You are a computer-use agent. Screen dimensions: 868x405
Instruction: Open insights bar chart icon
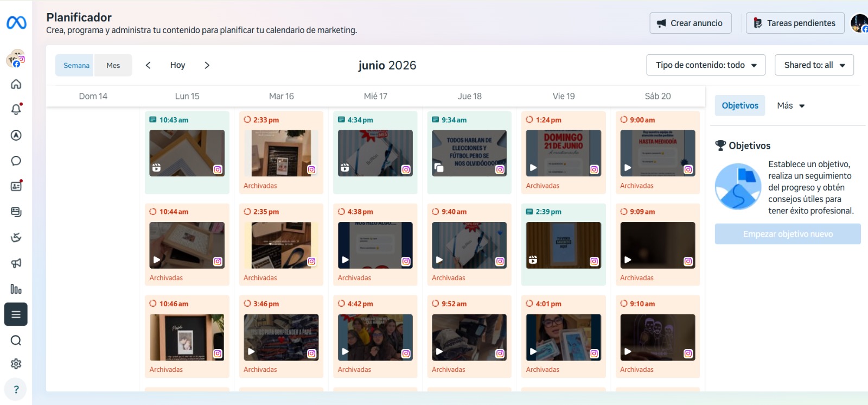pyautogui.click(x=16, y=289)
